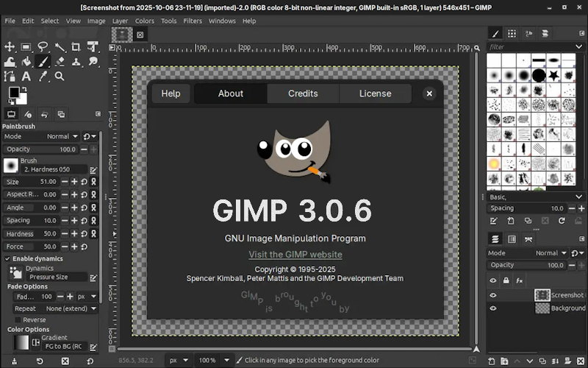
Task: Click the Visit the GIMP website link
Action: coord(295,255)
